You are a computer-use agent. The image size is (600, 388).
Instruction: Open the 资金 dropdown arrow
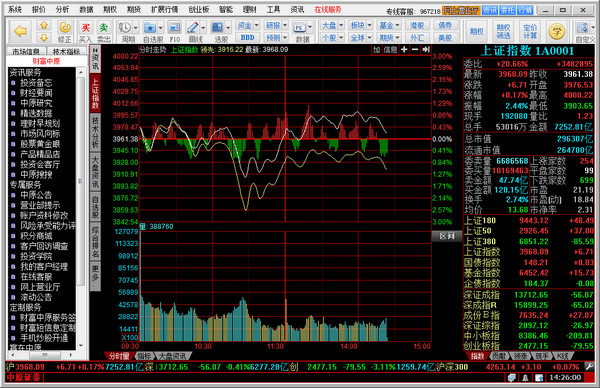tap(256, 25)
